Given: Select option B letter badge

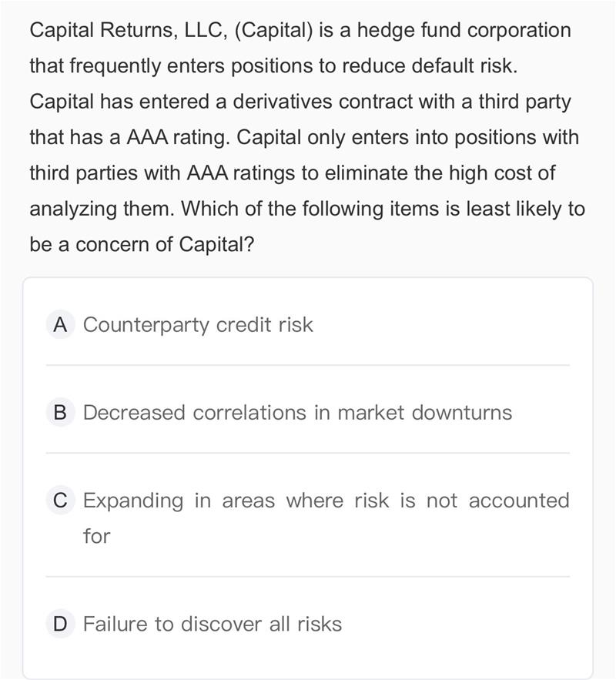Looking at the screenshot, I should pyautogui.click(x=59, y=413).
